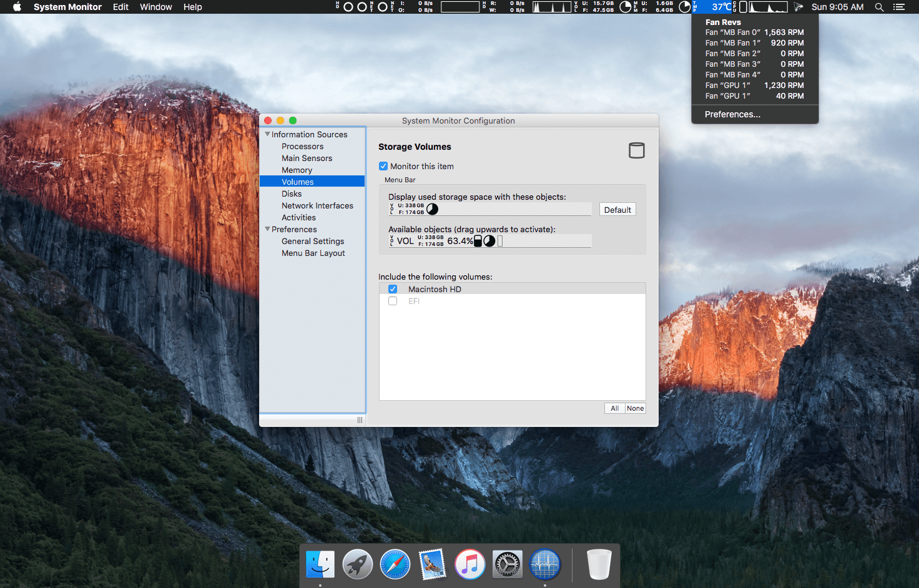Screen dimensions: 919x588
Task: Open the Window menu
Action: 156,7
